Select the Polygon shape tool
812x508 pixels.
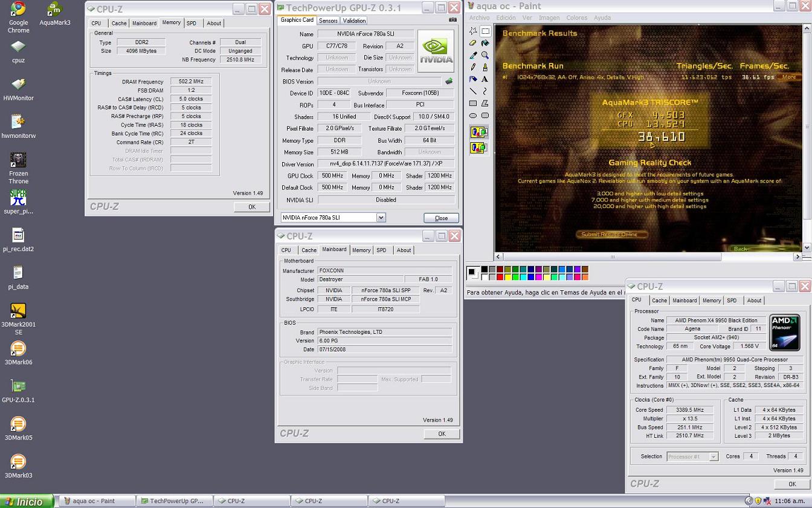click(x=485, y=103)
